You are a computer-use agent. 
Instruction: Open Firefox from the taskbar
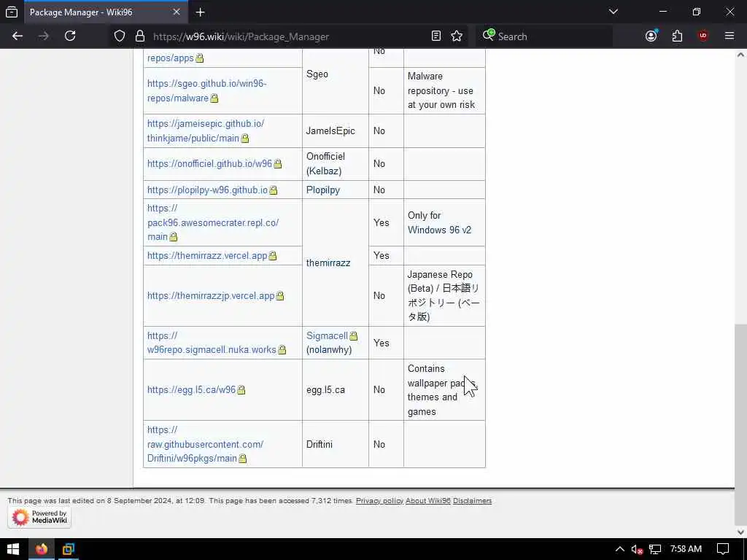click(42, 549)
